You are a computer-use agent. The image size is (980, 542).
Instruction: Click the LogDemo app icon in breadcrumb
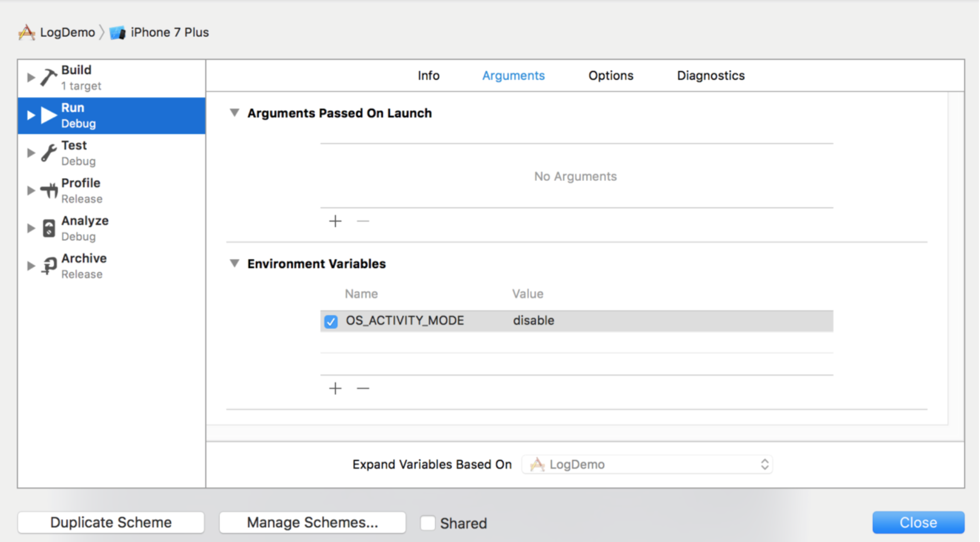(x=26, y=33)
